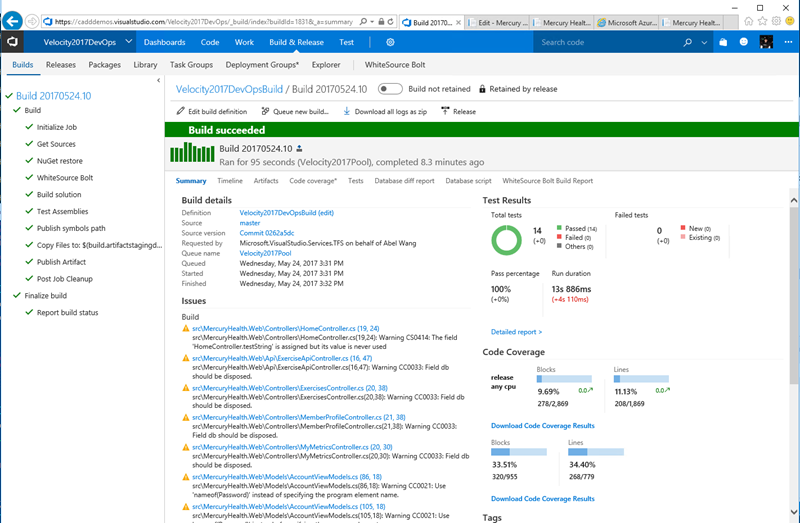Image resolution: width=800 pixels, height=523 pixels.
Task: Click the browser forward arrow button
Action: [x=32, y=21]
